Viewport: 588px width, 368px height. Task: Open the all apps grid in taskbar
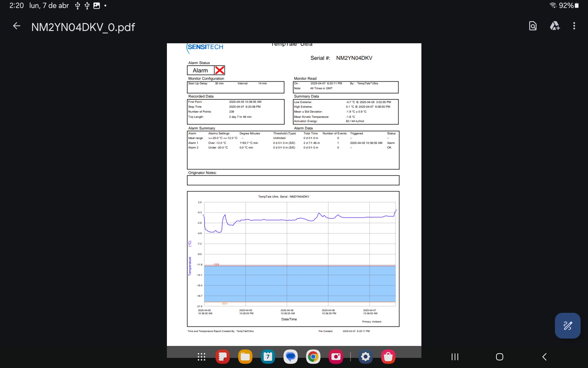coord(201,357)
